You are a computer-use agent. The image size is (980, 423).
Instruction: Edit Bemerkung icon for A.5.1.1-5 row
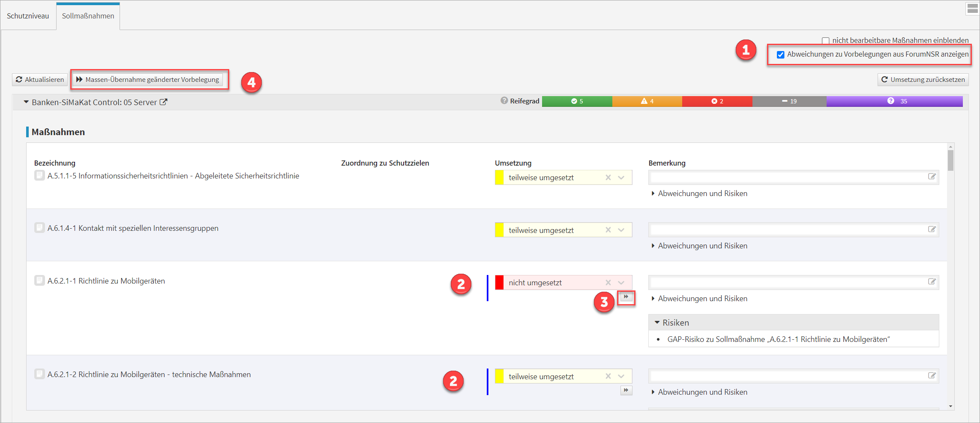(932, 177)
